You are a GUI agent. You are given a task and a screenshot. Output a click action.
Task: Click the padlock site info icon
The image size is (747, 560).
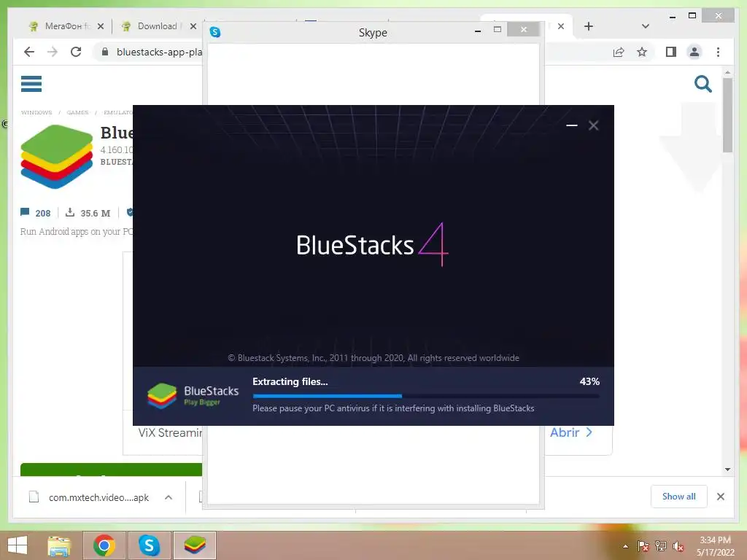point(105,52)
